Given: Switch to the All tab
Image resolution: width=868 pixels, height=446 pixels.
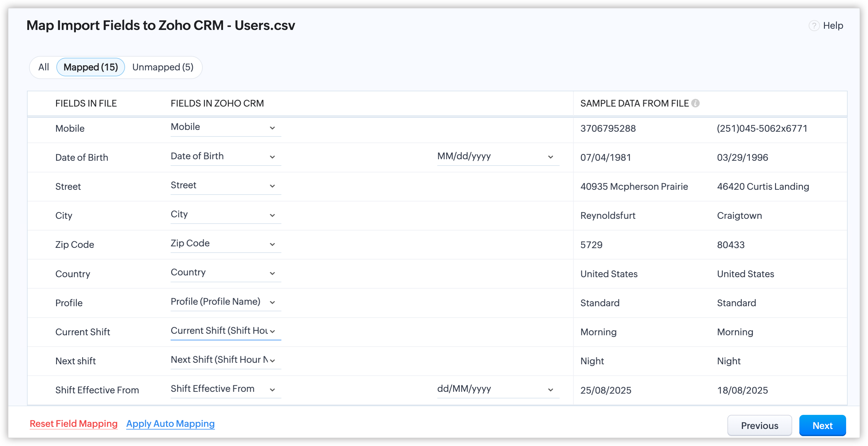Looking at the screenshot, I should tap(43, 67).
